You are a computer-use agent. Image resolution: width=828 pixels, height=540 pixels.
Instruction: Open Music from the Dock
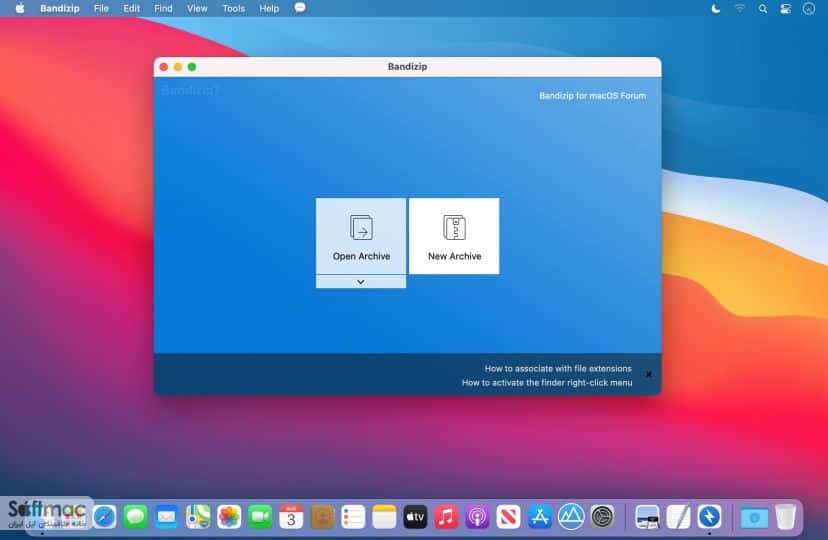tap(446, 517)
